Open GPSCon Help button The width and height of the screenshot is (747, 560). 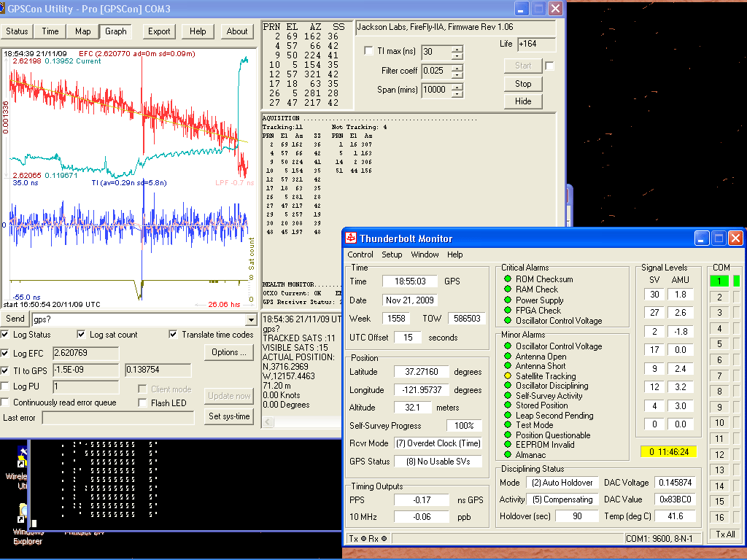pyautogui.click(x=198, y=31)
